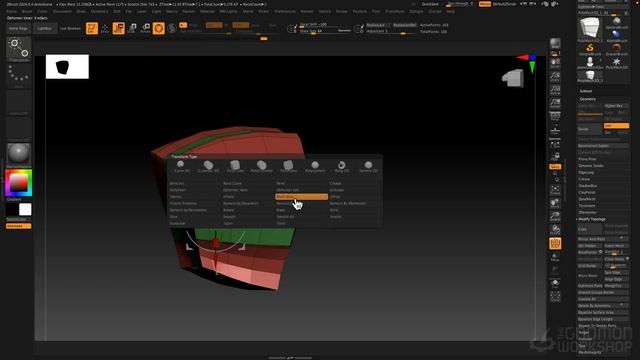Select the EraserBrush tool thumbnail

pos(616,49)
